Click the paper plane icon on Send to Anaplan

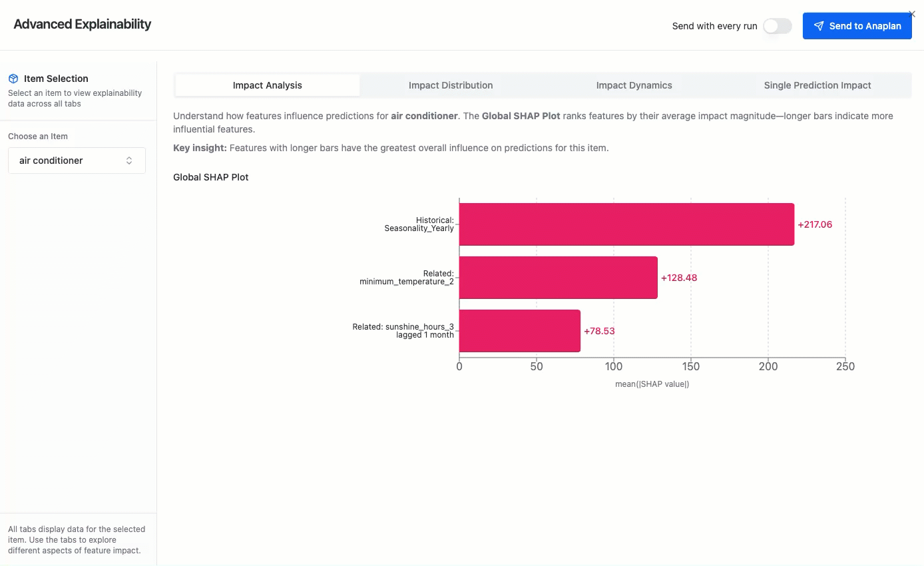click(819, 26)
